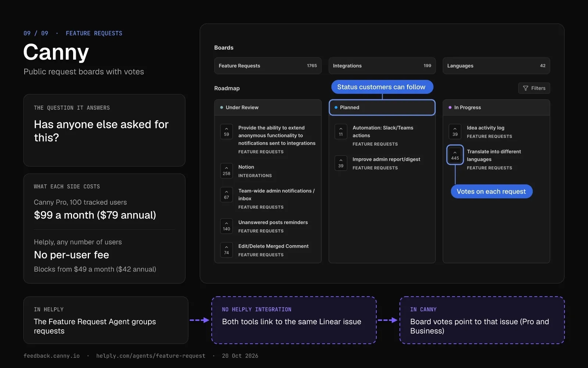This screenshot has width=588, height=368.
Task: Upvote Edit/Delete Merged Comment
Action: tap(226, 250)
